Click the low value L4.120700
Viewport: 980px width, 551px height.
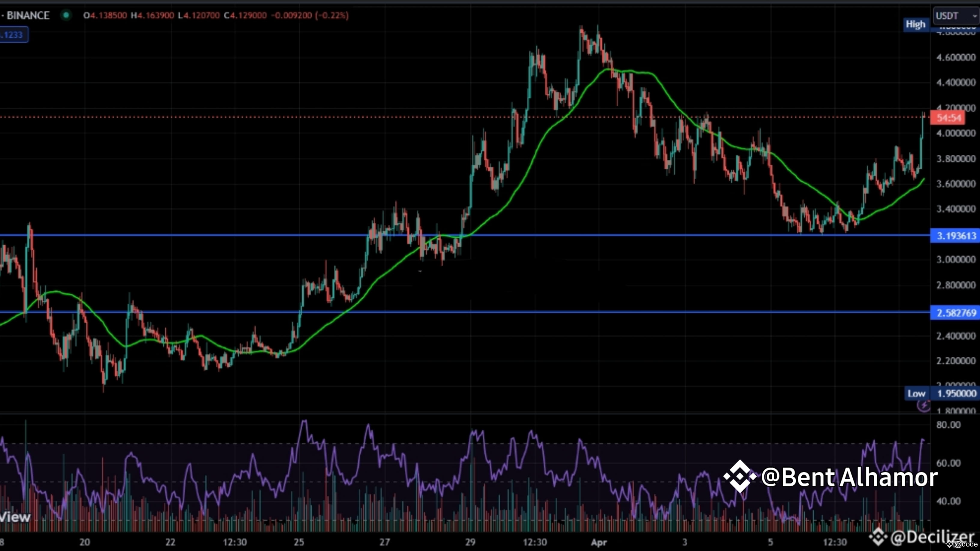click(198, 16)
